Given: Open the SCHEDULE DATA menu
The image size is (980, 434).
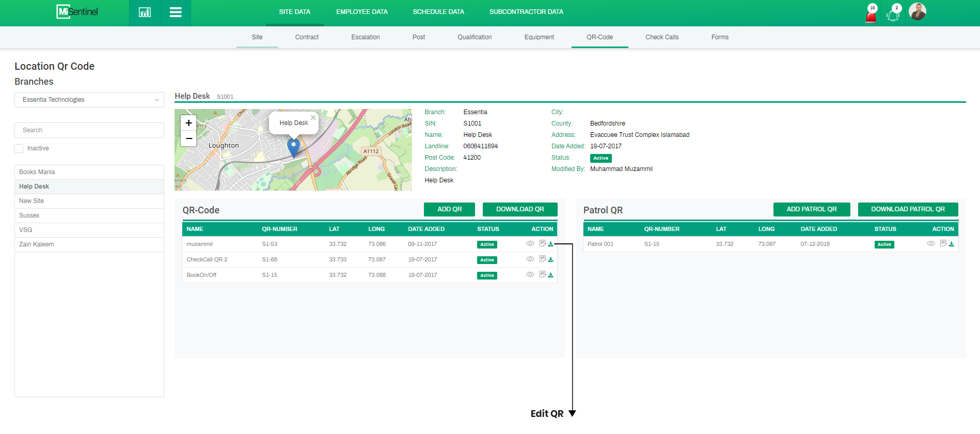Looking at the screenshot, I should (x=438, y=12).
